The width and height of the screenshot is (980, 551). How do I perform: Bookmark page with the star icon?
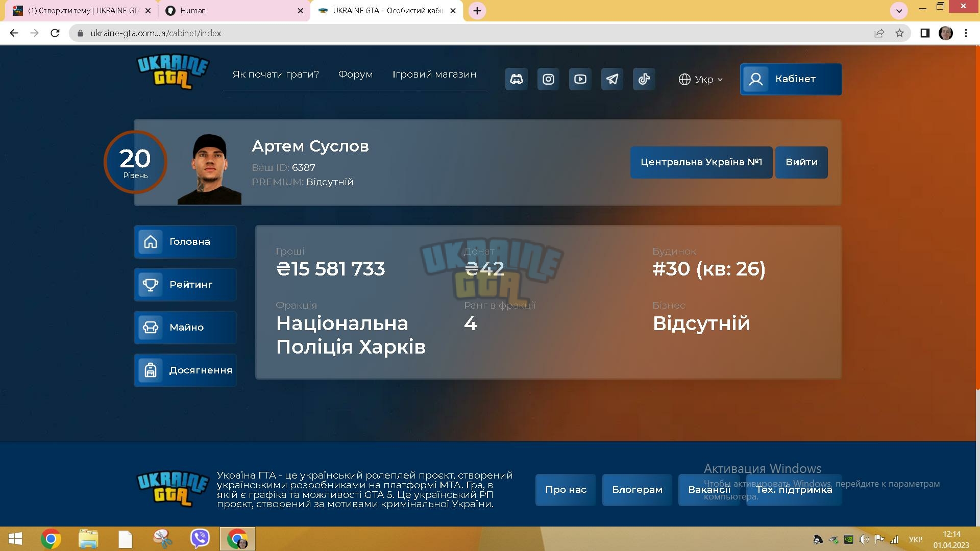(x=899, y=33)
